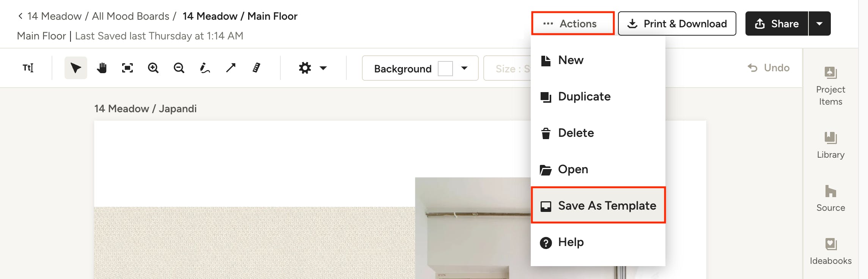
Task: Pick the arrow line tool
Action: coord(231,68)
